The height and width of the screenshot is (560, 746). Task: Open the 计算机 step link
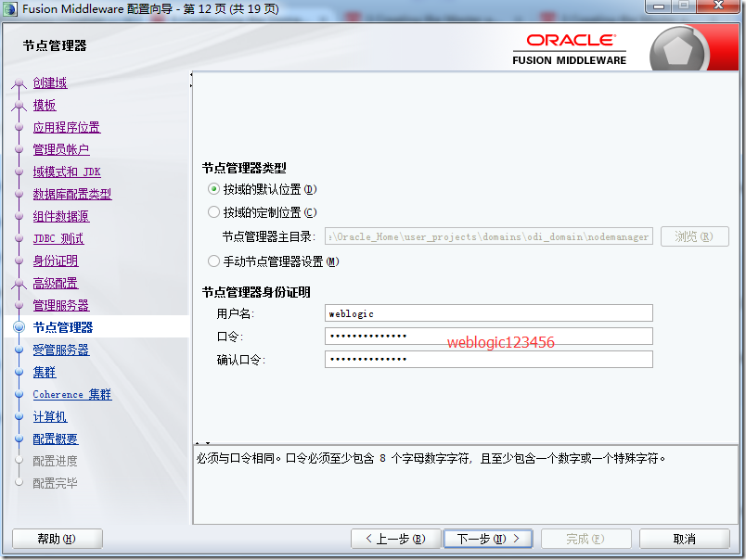50,417
